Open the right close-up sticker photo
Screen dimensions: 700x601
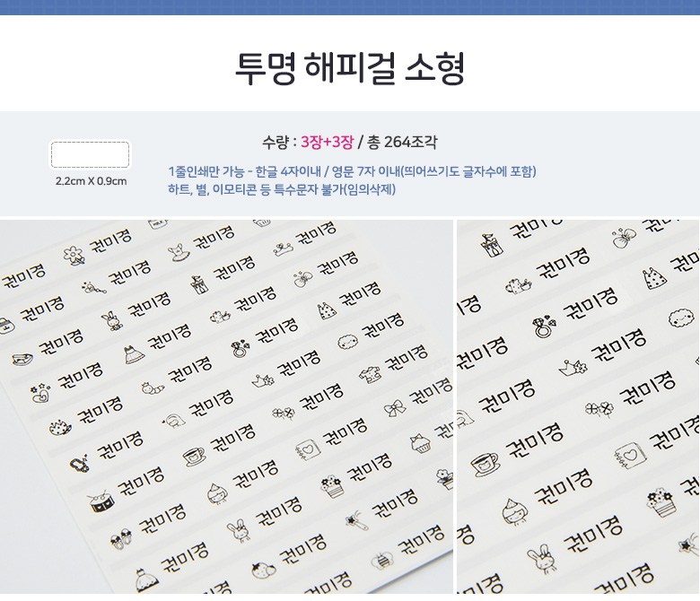(x=578, y=406)
